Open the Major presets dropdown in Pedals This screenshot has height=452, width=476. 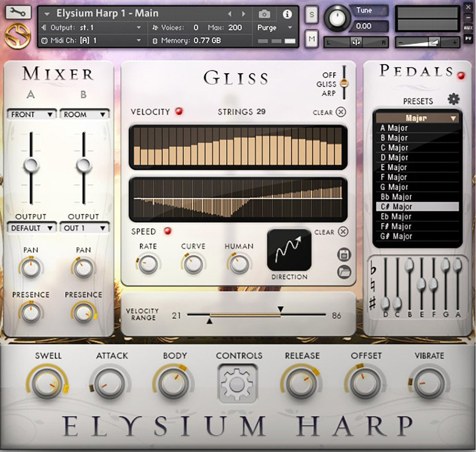(x=417, y=117)
